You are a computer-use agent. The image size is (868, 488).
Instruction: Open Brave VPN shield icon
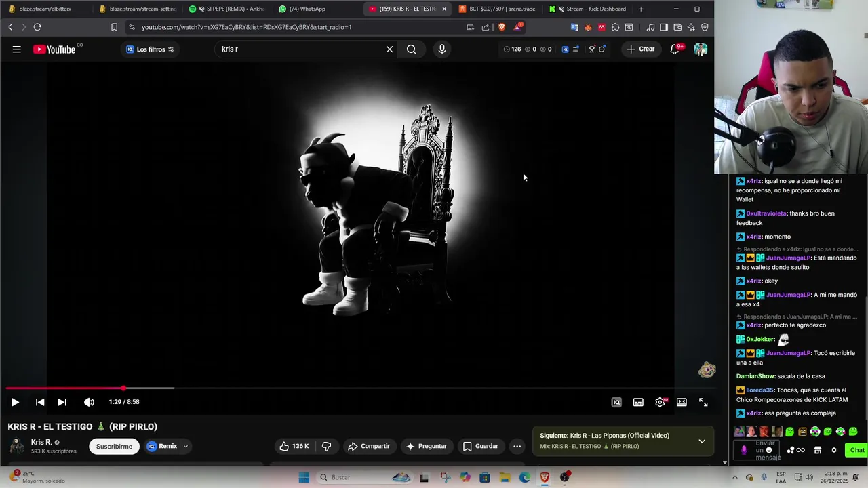[x=705, y=27]
